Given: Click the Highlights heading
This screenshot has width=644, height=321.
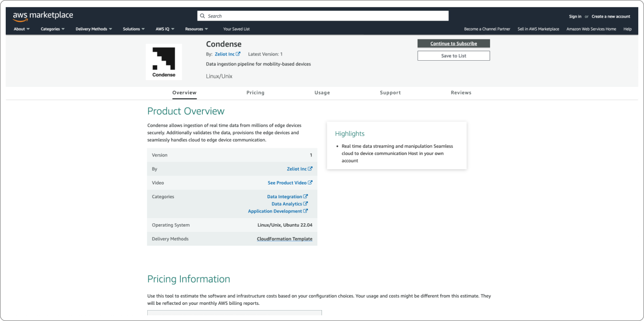Looking at the screenshot, I should click(x=349, y=134).
